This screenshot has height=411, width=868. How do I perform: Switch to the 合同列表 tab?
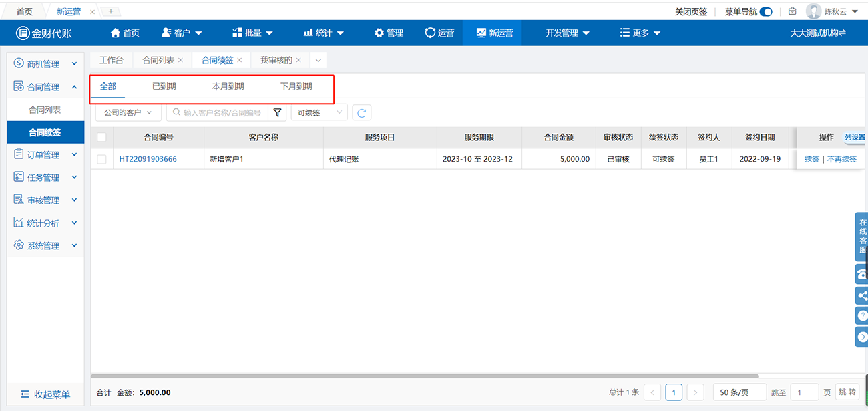(158, 60)
